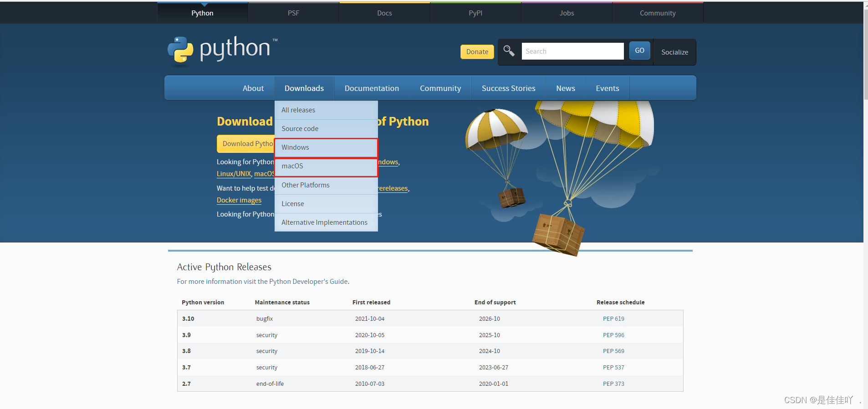Open the PEP 373 release schedule link

pyautogui.click(x=613, y=384)
